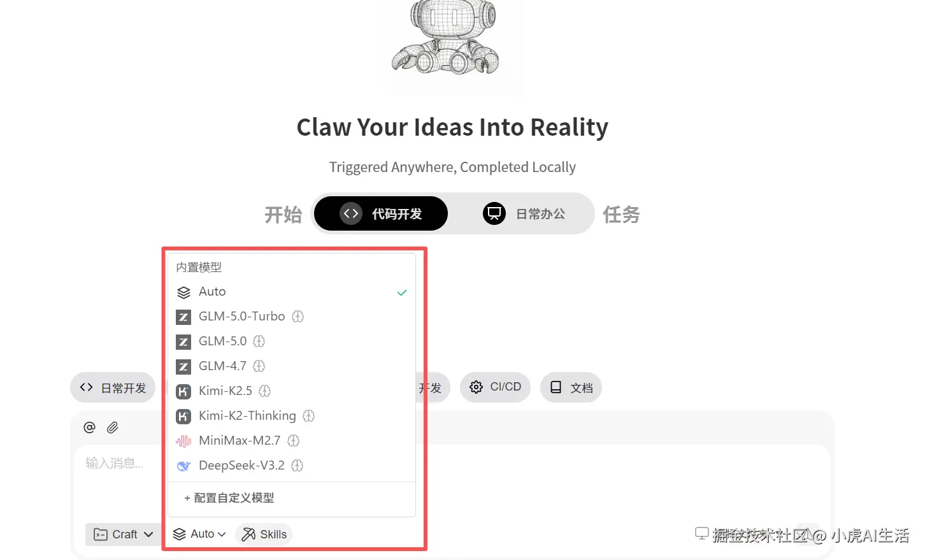
Task: Click the DeepSeek whale logo icon
Action: tap(183, 466)
